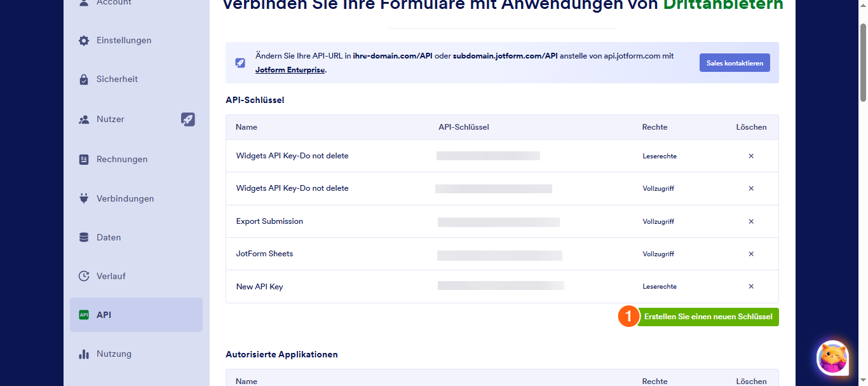The height and width of the screenshot is (386, 868).
Task: Click the top Löschen column header
Action: pos(752,127)
